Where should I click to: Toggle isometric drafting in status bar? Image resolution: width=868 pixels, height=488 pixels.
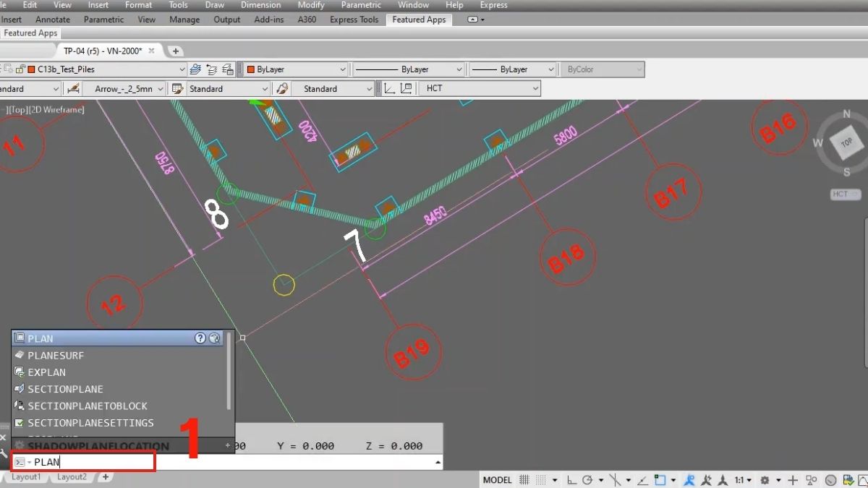pos(616,480)
